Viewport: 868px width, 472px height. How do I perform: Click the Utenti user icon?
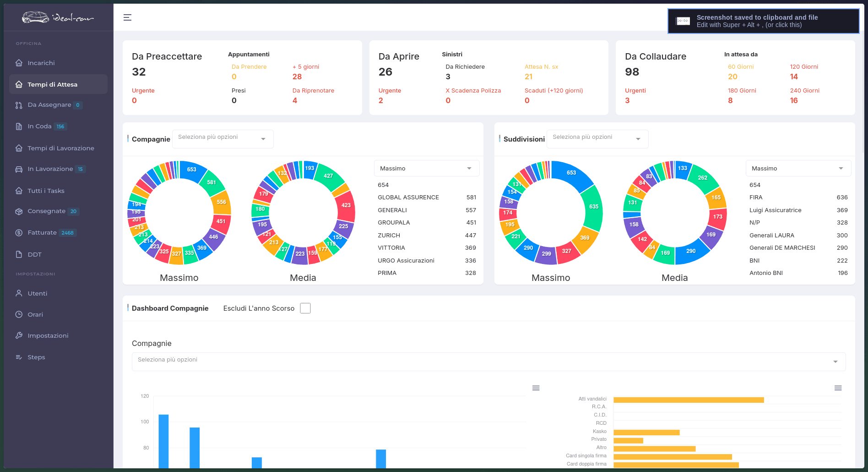click(x=19, y=293)
